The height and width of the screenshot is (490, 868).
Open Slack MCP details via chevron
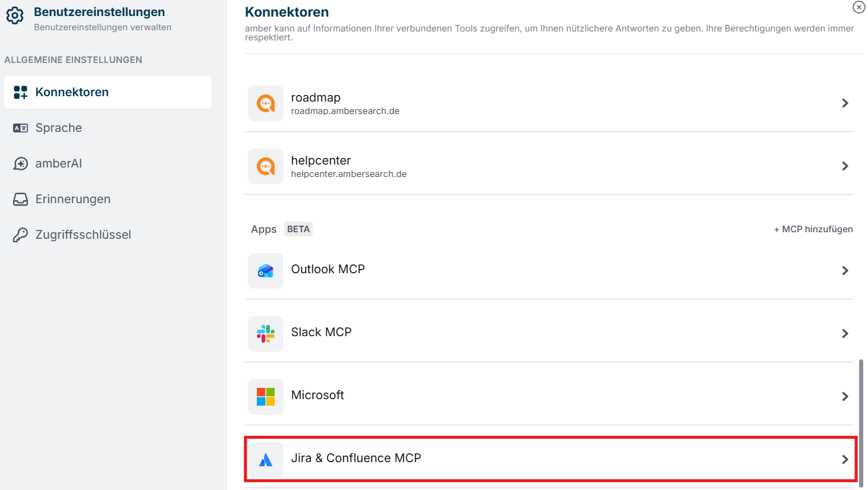tap(845, 334)
